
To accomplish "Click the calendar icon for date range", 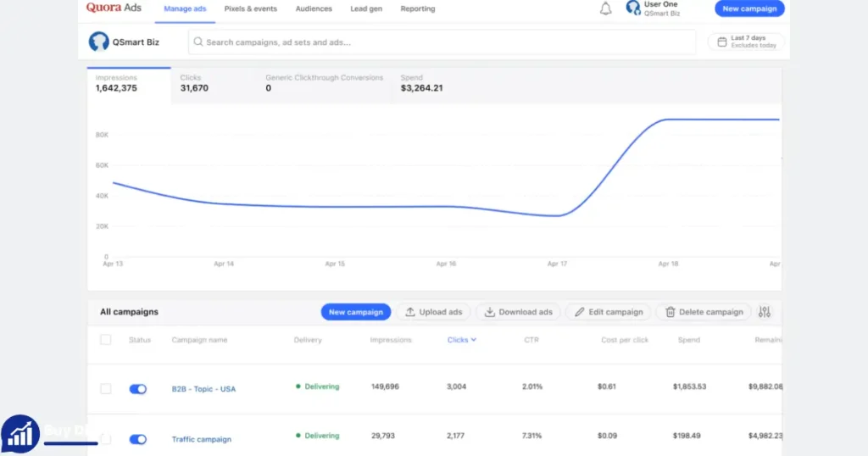I will tap(722, 42).
